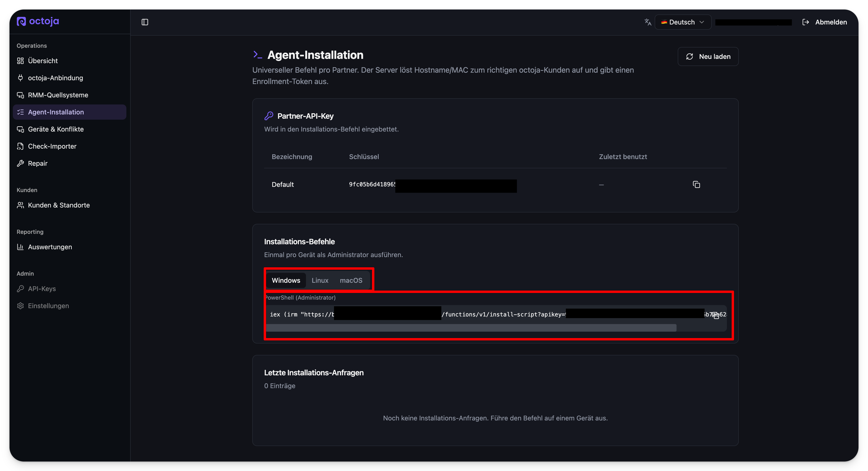Open Geräte & Konflikte page

coord(69,129)
